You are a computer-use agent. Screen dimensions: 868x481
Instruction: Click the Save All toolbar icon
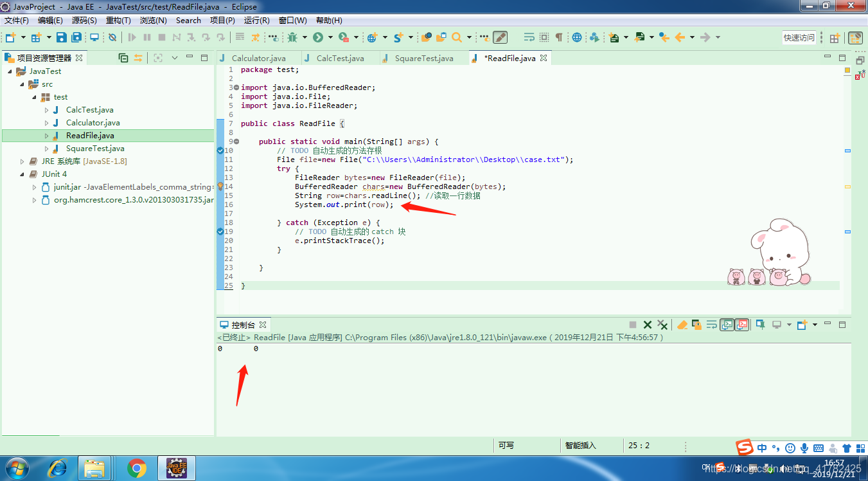coord(76,37)
